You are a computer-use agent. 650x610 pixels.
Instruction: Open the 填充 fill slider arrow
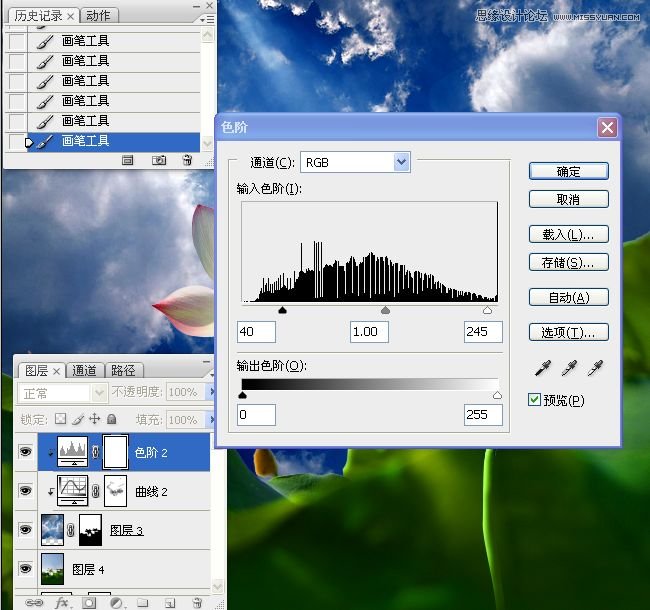[211, 420]
